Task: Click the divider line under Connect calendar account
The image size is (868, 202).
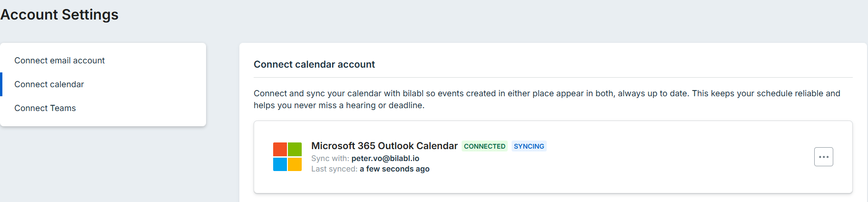Action: tap(553, 77)
